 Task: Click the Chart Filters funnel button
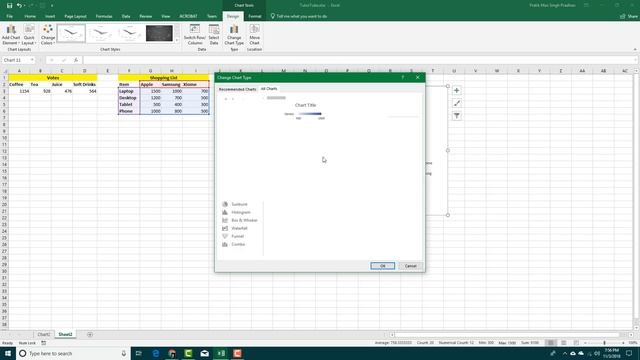457,116
